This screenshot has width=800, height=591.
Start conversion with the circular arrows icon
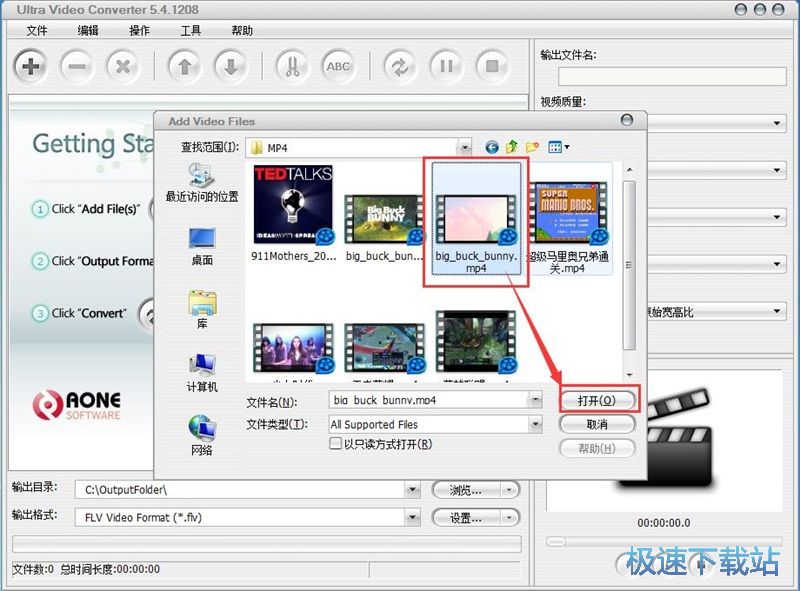pos(401,66)
